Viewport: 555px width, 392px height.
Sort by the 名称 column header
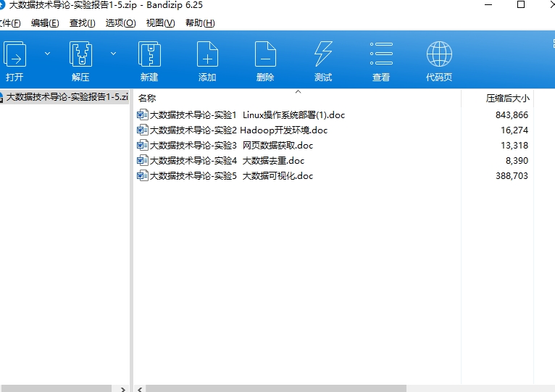(147, 98)
